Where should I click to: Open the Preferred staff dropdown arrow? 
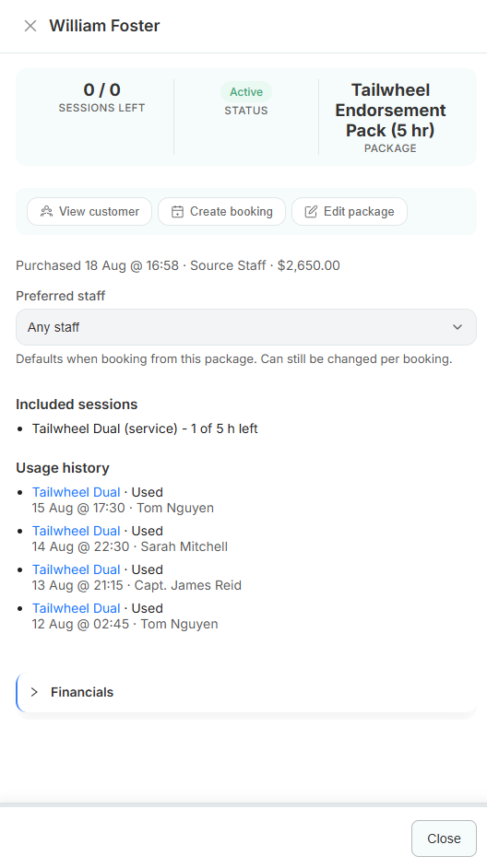coord(457,327)
